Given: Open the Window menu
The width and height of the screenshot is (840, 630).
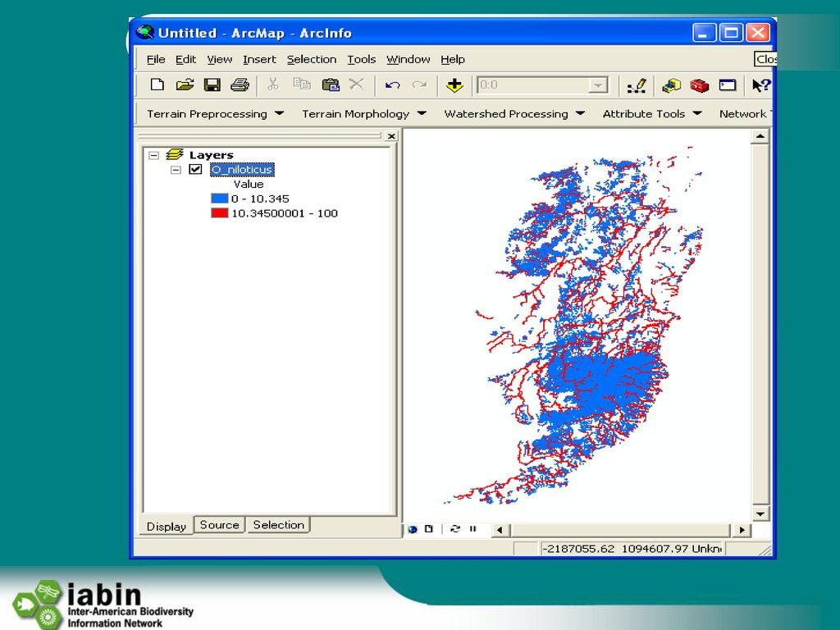Looking at the screenshot, I should [409, 59].
